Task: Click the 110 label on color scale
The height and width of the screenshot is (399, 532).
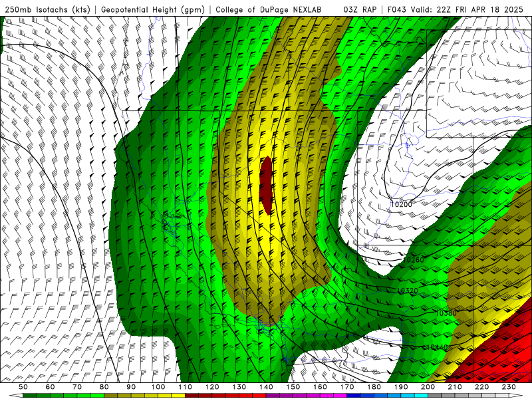Action: click(x=186, y=387)
